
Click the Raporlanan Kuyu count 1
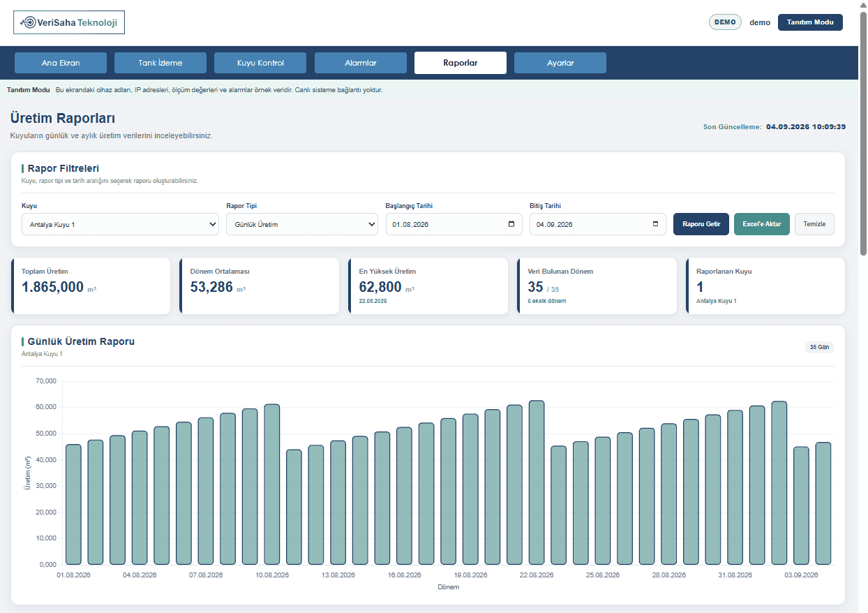(700, 287)
